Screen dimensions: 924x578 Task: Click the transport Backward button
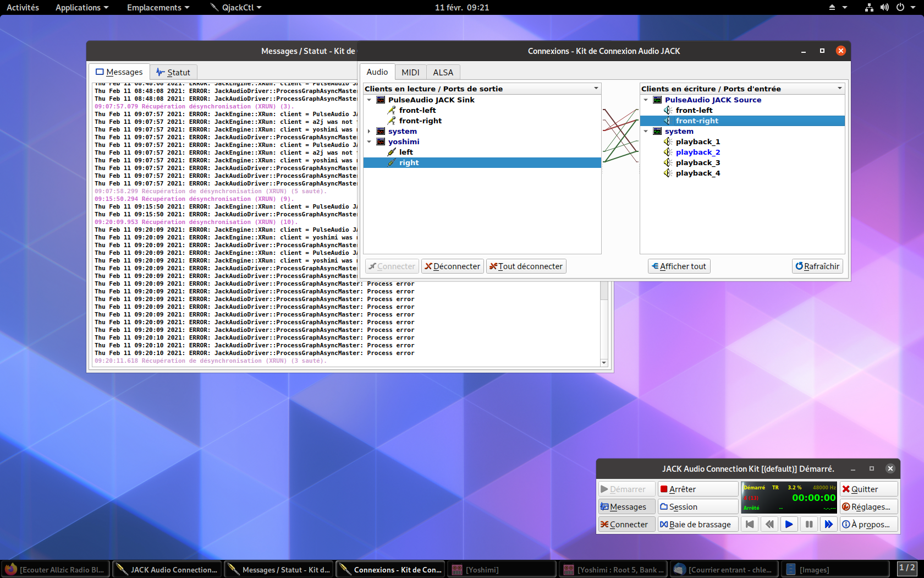[x=769, y=525]
